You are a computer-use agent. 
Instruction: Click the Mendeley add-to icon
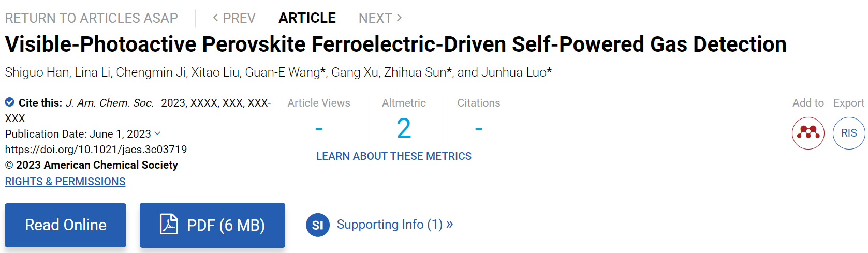click(808, 133)
